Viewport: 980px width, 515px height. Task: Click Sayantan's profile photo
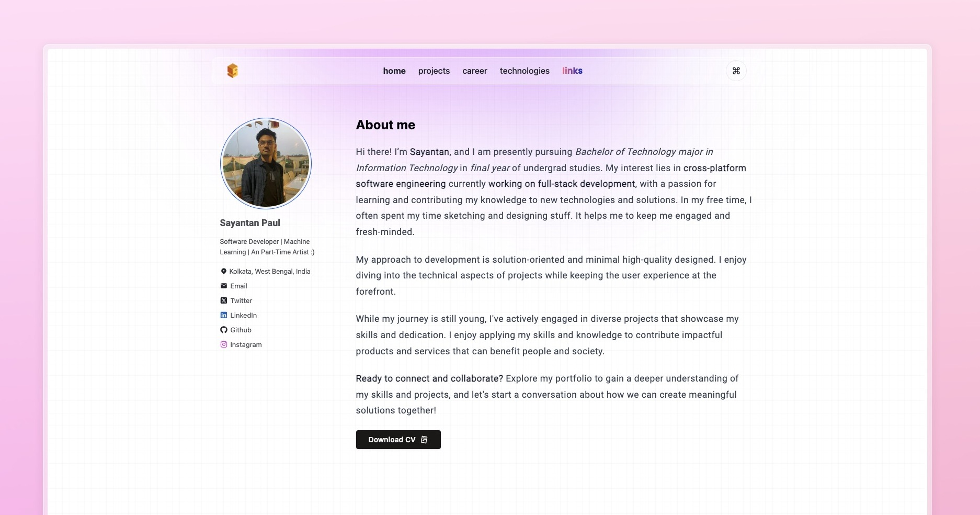(266, 163)
